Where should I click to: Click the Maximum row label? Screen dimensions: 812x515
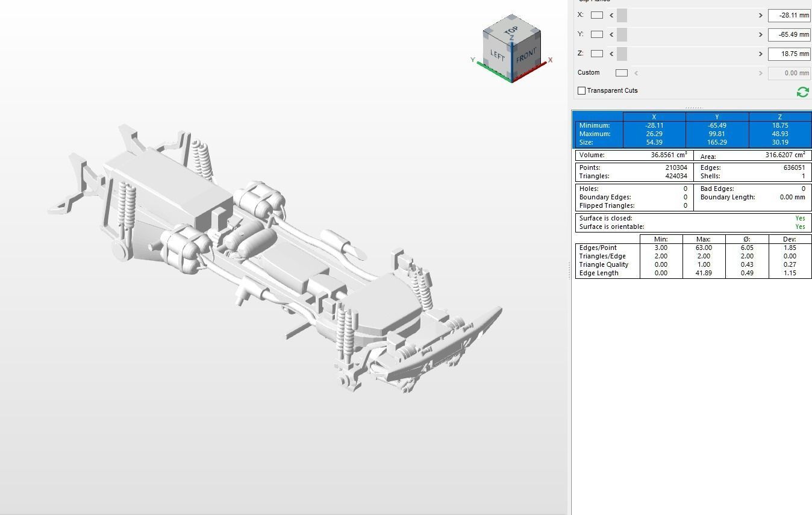[x=595, y=134]
